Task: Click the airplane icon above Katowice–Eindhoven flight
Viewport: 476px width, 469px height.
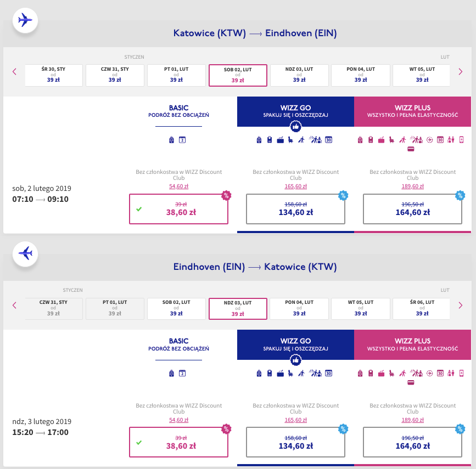Action: tap(25, 20)
